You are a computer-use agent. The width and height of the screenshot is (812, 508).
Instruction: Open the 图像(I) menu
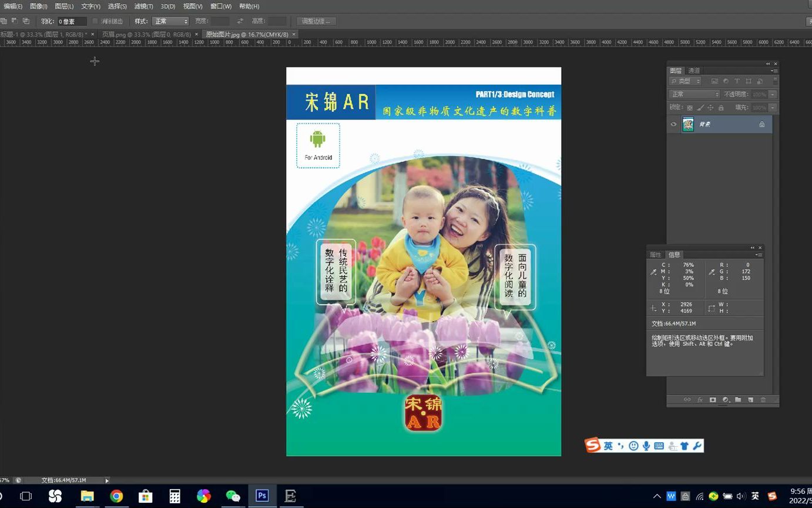tap(39, 6)
